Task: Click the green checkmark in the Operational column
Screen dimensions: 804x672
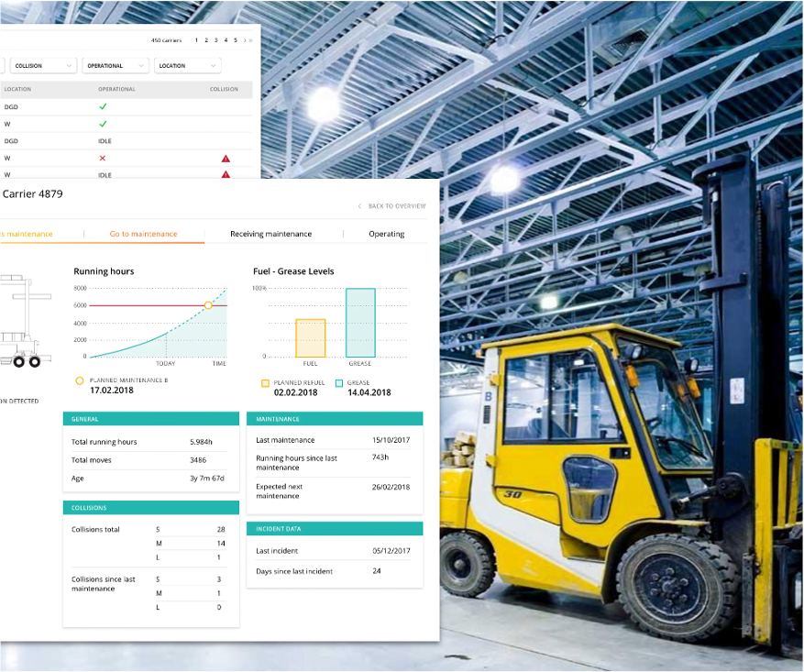Action: [103, 106]
